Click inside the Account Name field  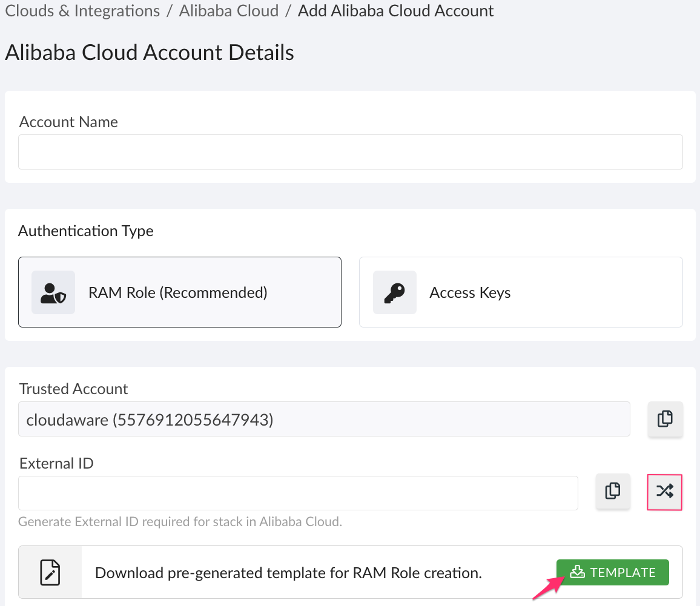(350, 152)
